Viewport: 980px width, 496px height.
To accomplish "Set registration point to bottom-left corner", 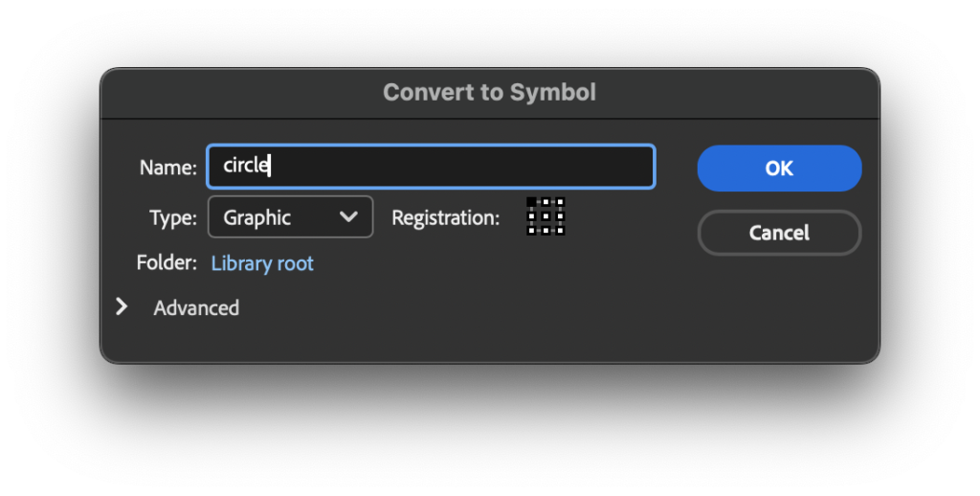I will [532, 230].
